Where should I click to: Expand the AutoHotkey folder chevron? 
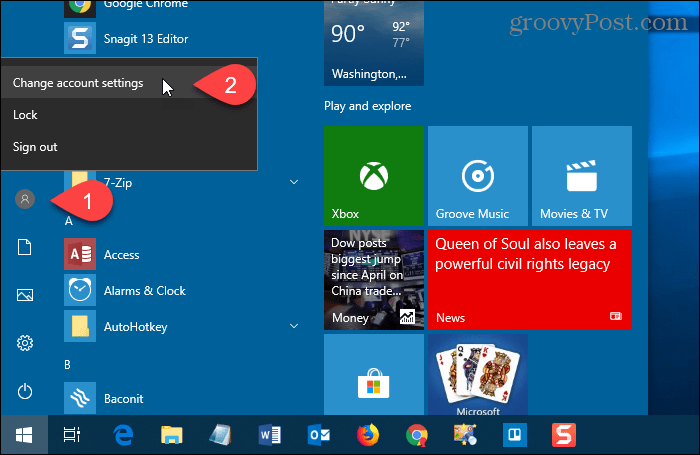(294, 326)
